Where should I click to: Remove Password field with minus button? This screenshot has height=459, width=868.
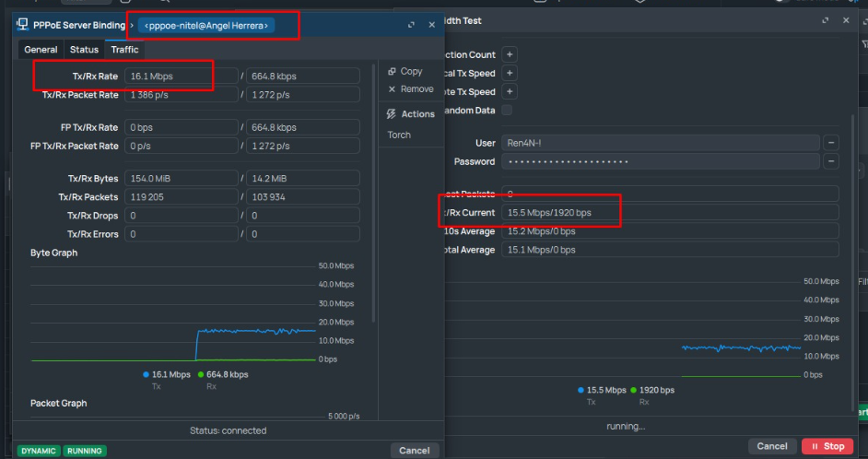[831, 161]
